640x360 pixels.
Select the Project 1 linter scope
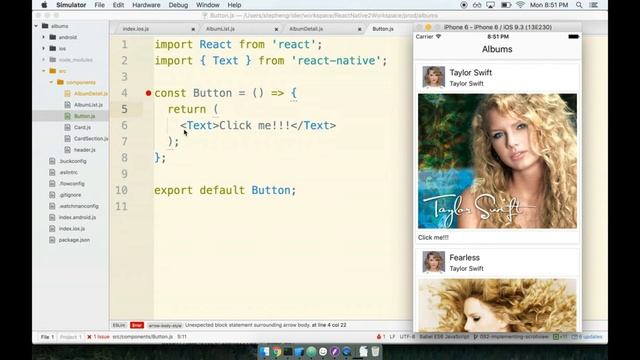pos(71,337)
